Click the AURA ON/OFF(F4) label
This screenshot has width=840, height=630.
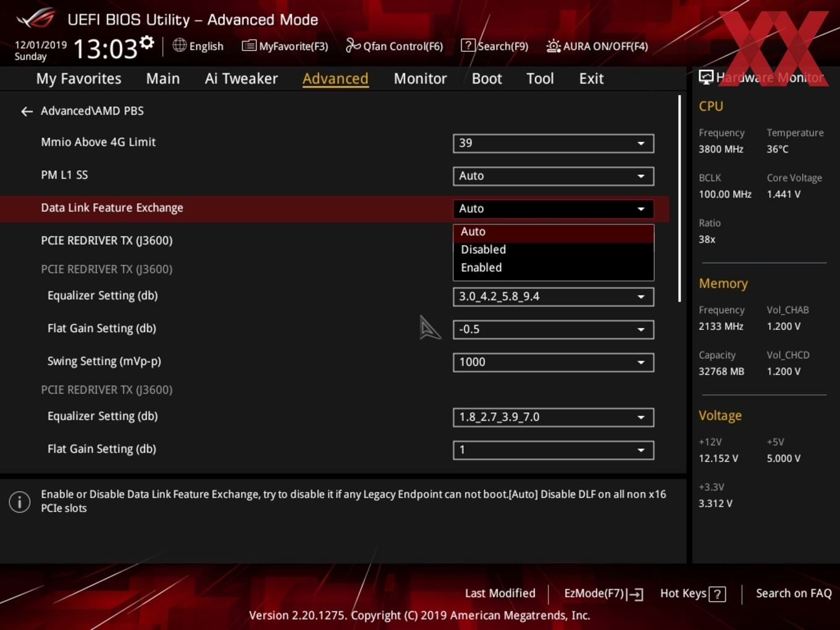click(x=605, y=46)
